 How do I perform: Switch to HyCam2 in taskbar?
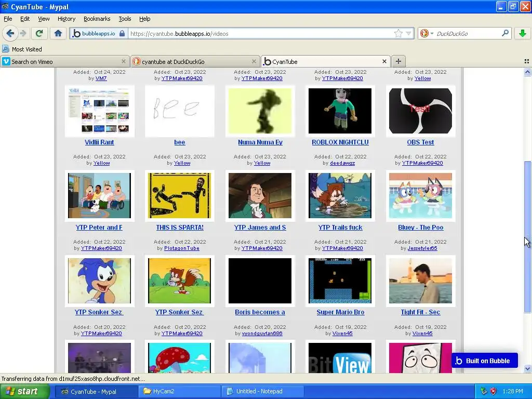point(179,392)
